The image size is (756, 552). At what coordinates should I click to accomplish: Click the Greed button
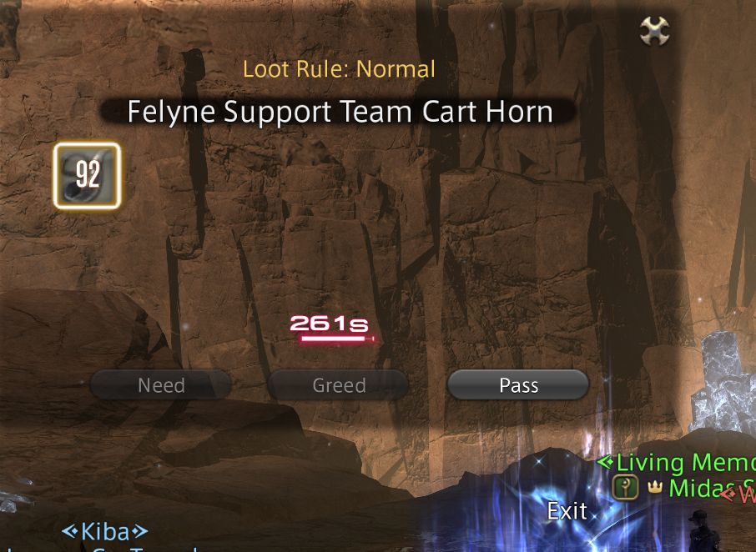coord(339,385)
